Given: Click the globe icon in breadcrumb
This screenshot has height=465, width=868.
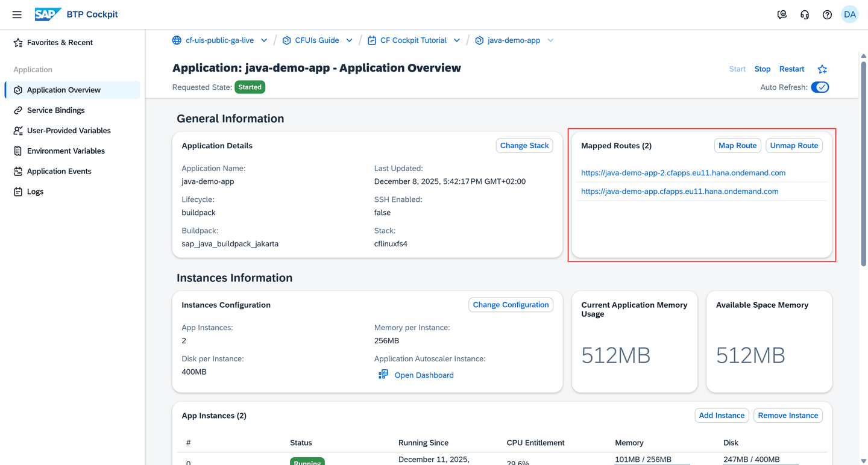Looking at the screenshot, I should [177, 40].
